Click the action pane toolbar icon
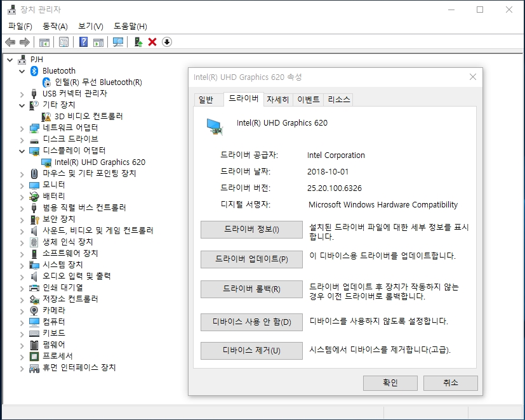 [x=98, y=42]
